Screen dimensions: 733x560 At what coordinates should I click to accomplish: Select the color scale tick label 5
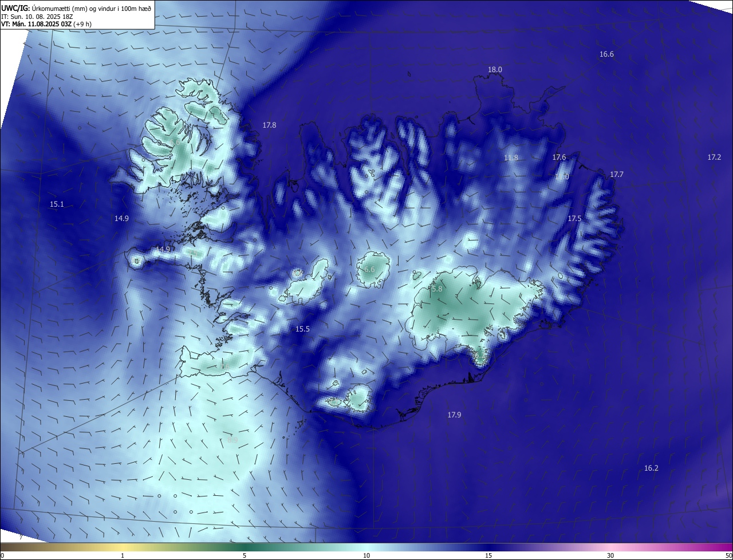(x=245, y=556)
